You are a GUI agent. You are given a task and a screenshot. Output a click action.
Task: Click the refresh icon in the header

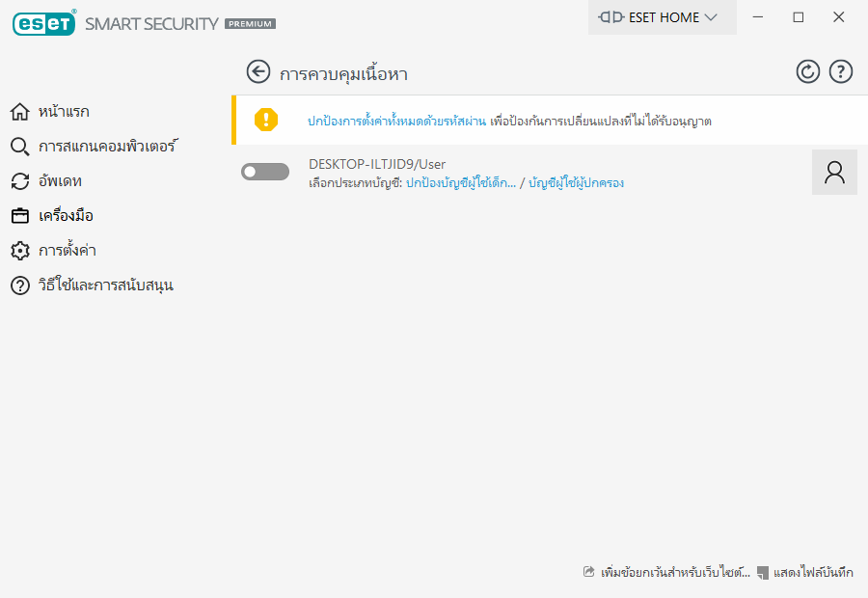tap(807, 72)
